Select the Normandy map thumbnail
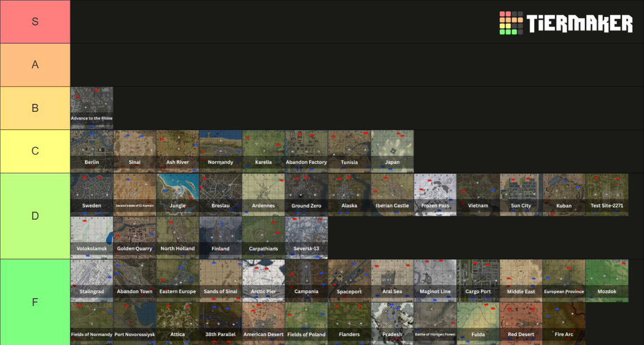The image size is (644, 345). [220, 151]
